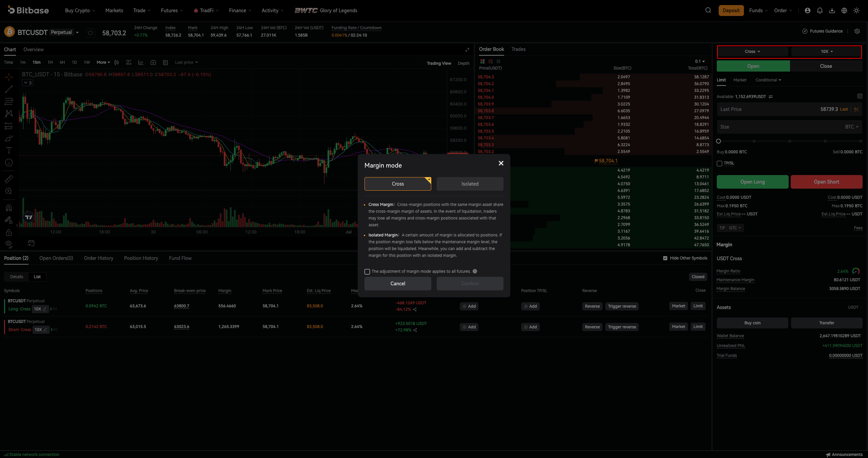Switch to Open Orders tab
The width and height of the screenshot is (868, 458).
pos(56,258)
